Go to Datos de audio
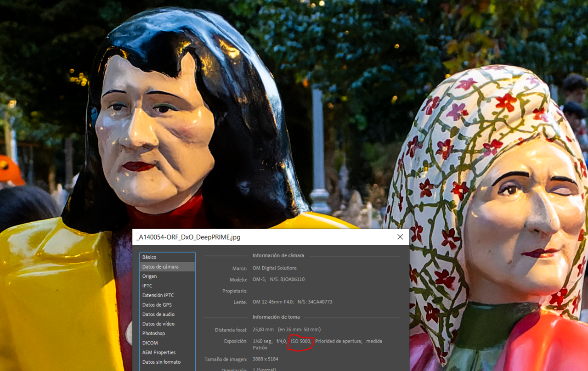Screen dimensions: 588x371 click(158, 315)
